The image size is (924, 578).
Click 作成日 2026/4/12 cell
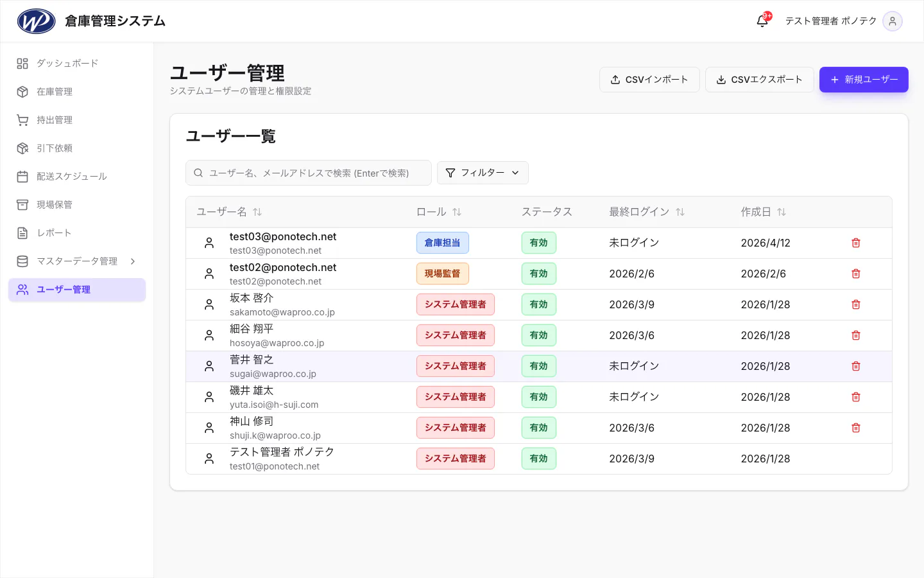pos(766,243)
